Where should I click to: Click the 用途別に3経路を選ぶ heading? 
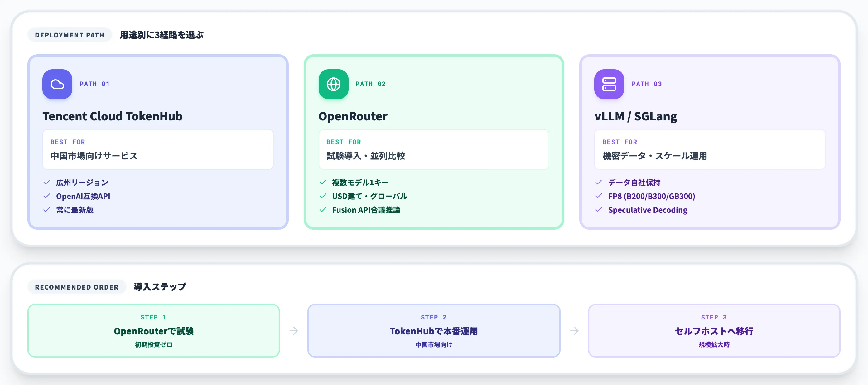point(162,35)
